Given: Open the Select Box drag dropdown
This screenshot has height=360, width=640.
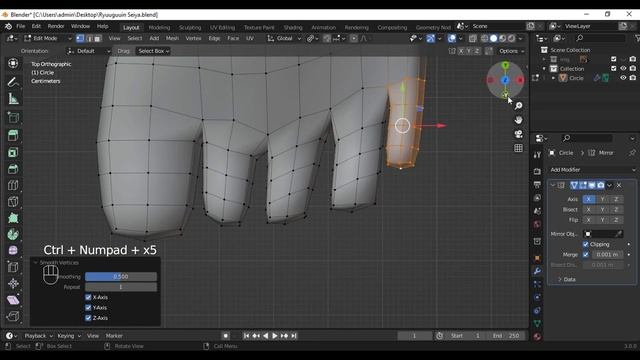Looking at the screenshot, I should [153, 51].
